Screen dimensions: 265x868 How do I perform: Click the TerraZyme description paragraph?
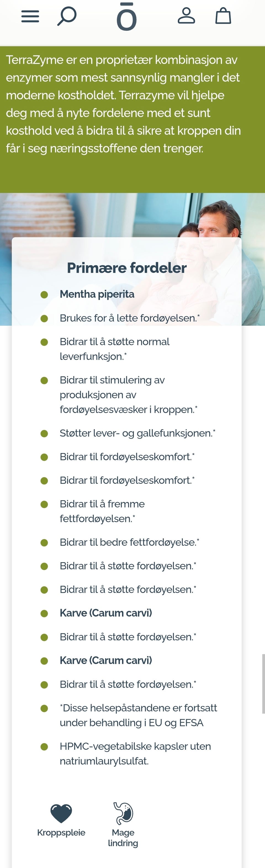(x=123, y=104)
